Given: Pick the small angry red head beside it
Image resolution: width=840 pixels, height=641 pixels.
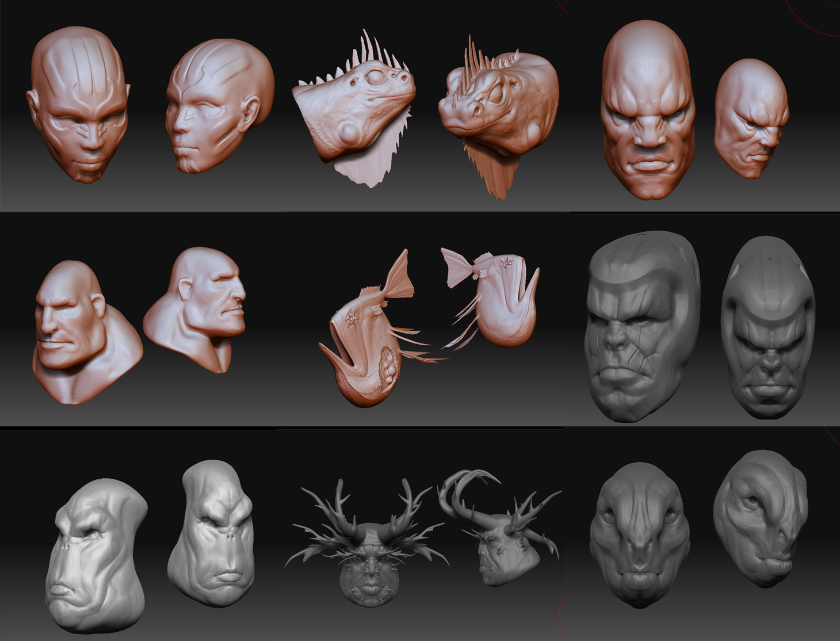Looking at the screenshot, I should pyautogui.click(x=751, y=119).
